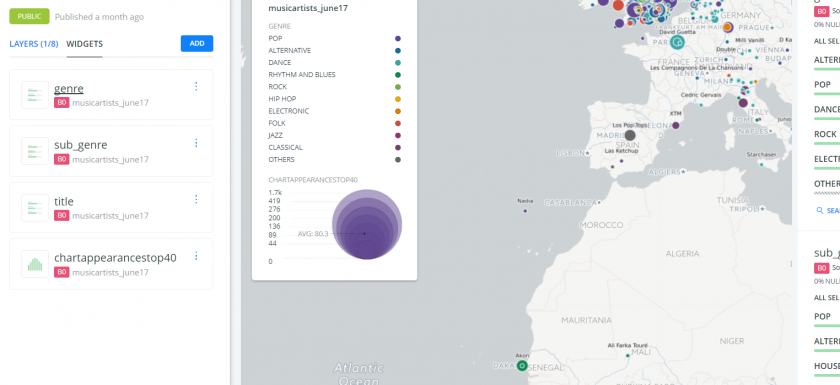Screen dimensions: 840x385
Task: Click the Nadia map point
Action: [x=525, y=211]
